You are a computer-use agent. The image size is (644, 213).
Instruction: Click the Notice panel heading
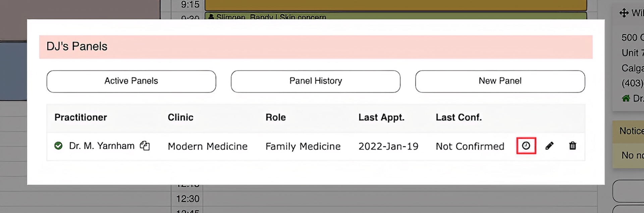631,131
